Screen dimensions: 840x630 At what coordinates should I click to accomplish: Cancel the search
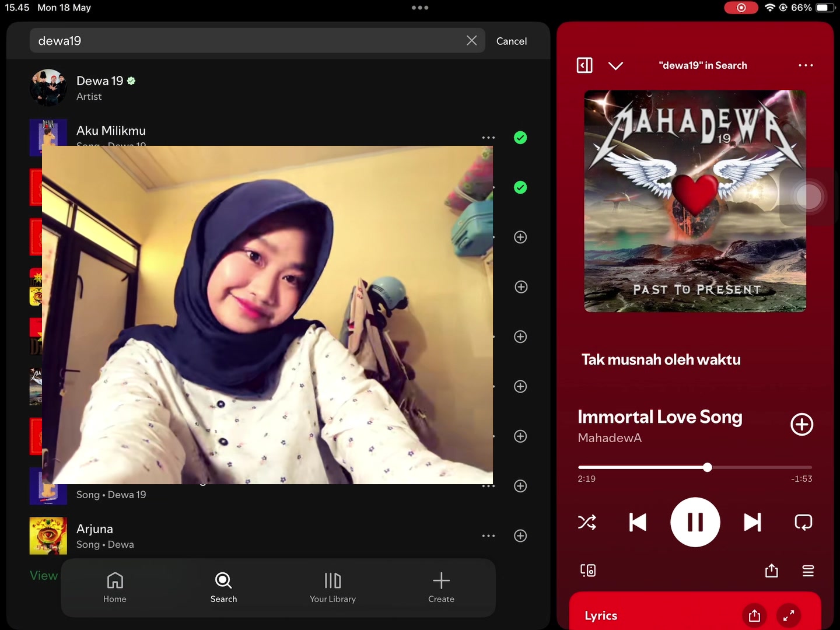(512, 41)
